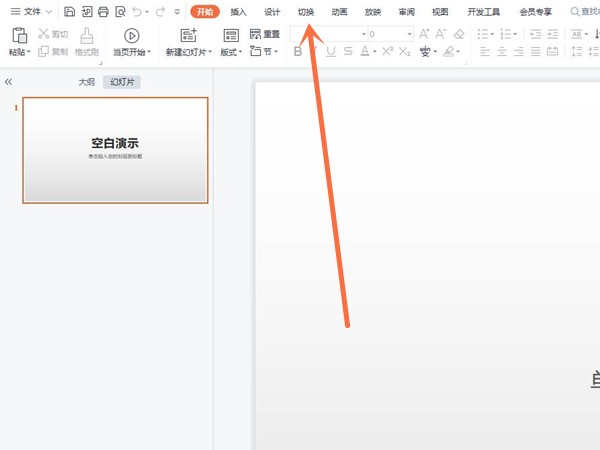The width and height of the screenshot is (600, 450).
Task: Click the Print icon in quick access toolbar
Action: [x=103, y=12]
